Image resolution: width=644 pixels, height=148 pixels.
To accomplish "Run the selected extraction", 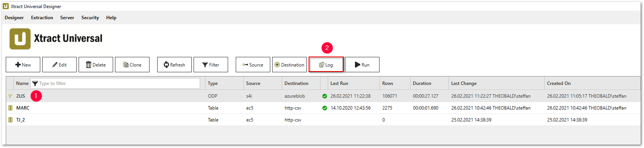I will 362,65.
